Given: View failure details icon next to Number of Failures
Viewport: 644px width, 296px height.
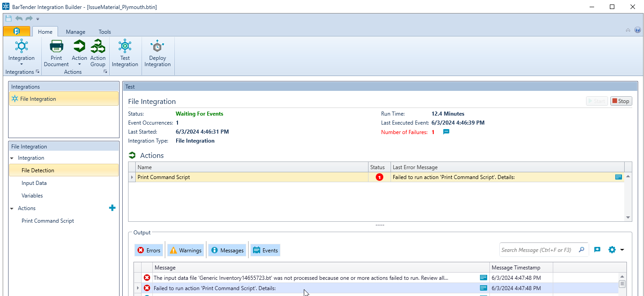Looking at the screenshot, I should pos(446,132).
